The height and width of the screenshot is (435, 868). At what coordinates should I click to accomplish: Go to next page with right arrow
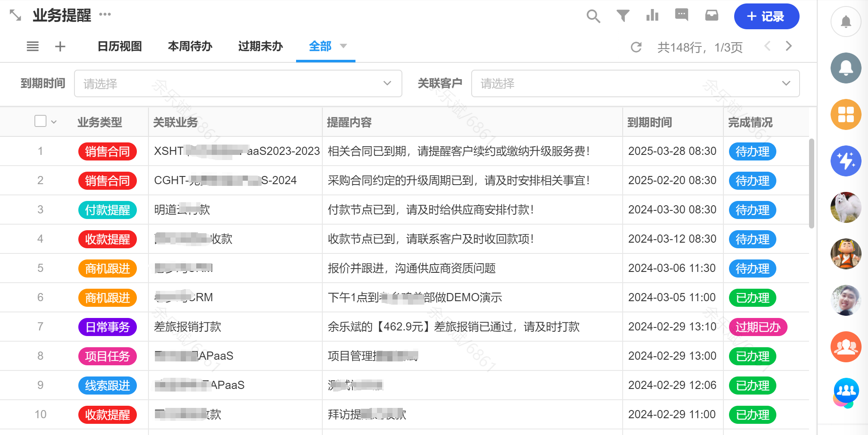788,46
